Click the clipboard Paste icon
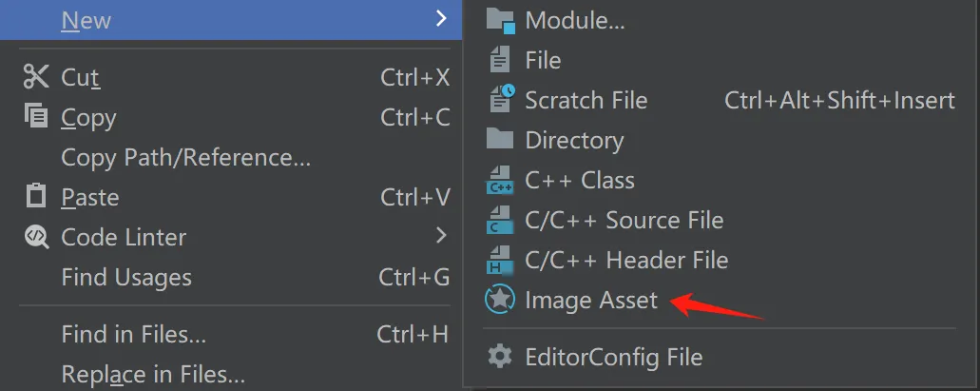Screen dimensions: 980x391 pyautogui.click(x=35, y=196)
